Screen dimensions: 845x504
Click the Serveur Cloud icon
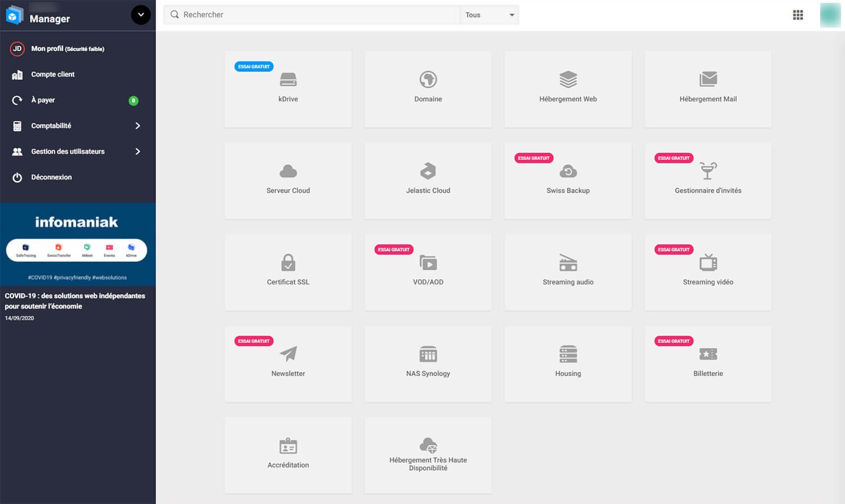pos(288,171)
